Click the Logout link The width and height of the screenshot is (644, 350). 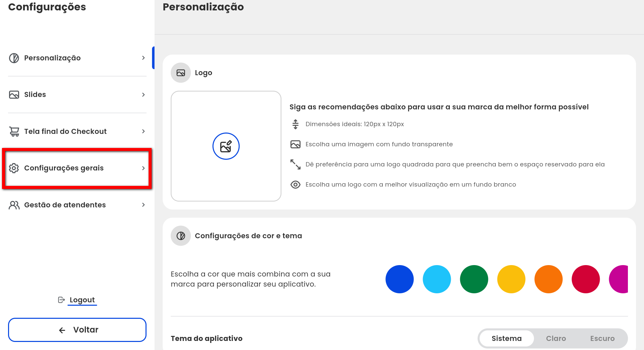pyautogui.click(x=82, y=300)
